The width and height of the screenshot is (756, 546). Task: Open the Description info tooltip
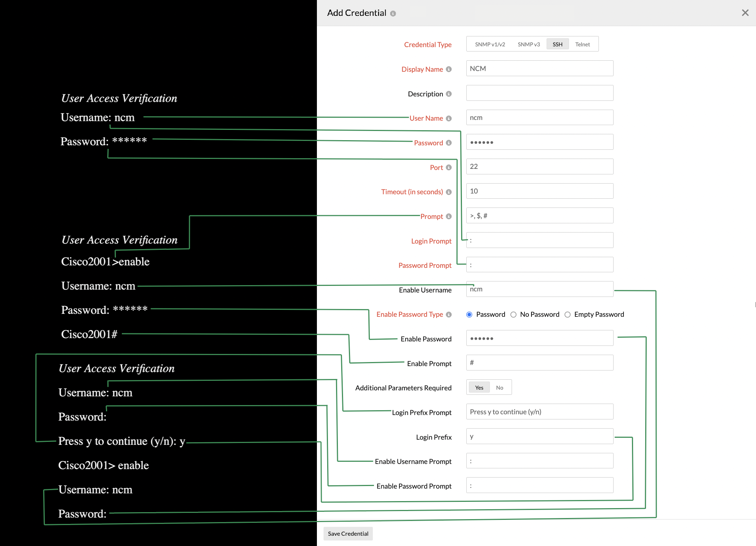[449, 94]
